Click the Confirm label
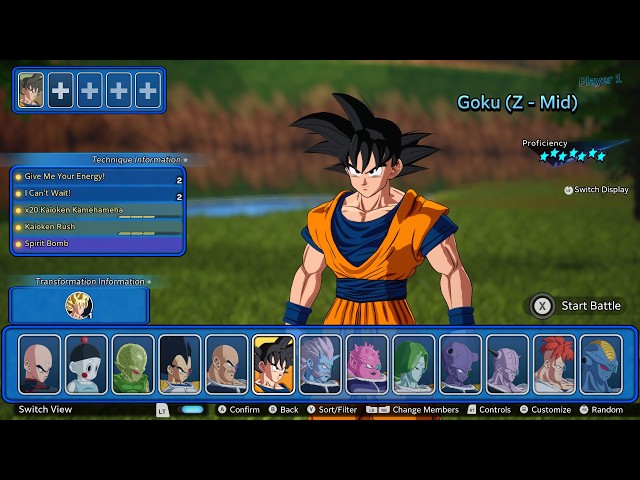The image size is (640, 480). click(244, 410)
